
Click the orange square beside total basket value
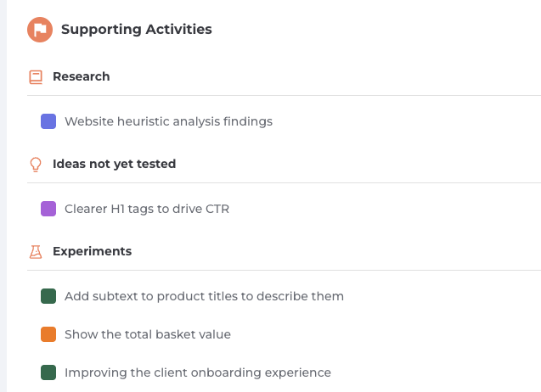48,334
